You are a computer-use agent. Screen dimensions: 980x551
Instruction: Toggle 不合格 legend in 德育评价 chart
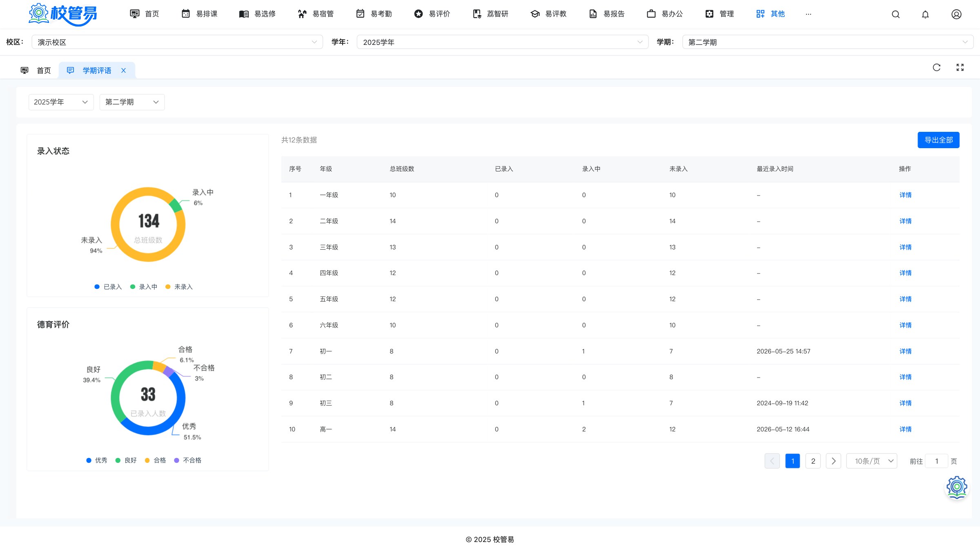(188, 460)
